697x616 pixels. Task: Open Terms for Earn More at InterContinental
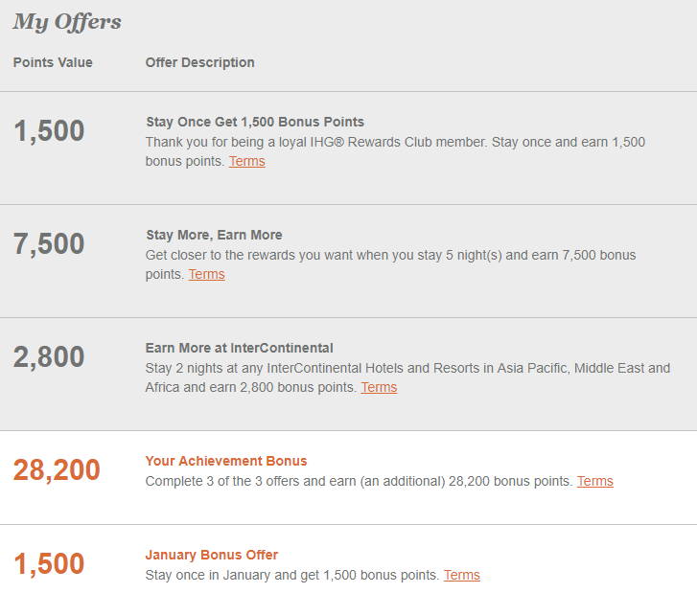click(379, 387)
